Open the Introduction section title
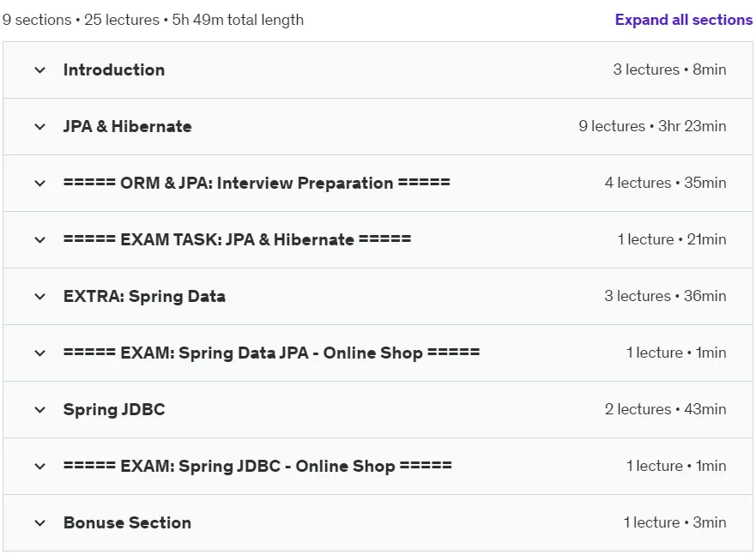This screenshot has width=756, height=555. click(114, 69)
